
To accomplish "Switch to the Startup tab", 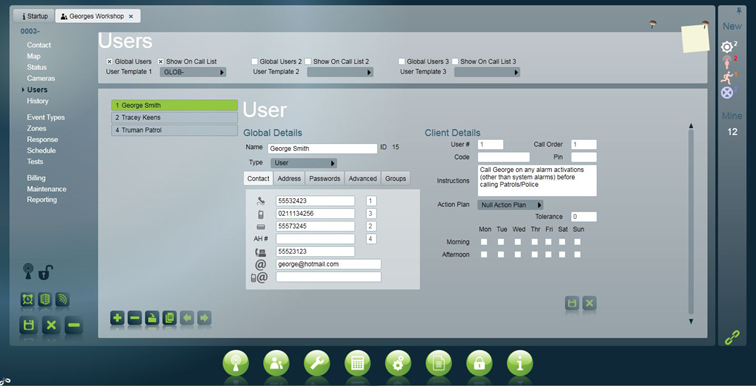I will 35,16.
